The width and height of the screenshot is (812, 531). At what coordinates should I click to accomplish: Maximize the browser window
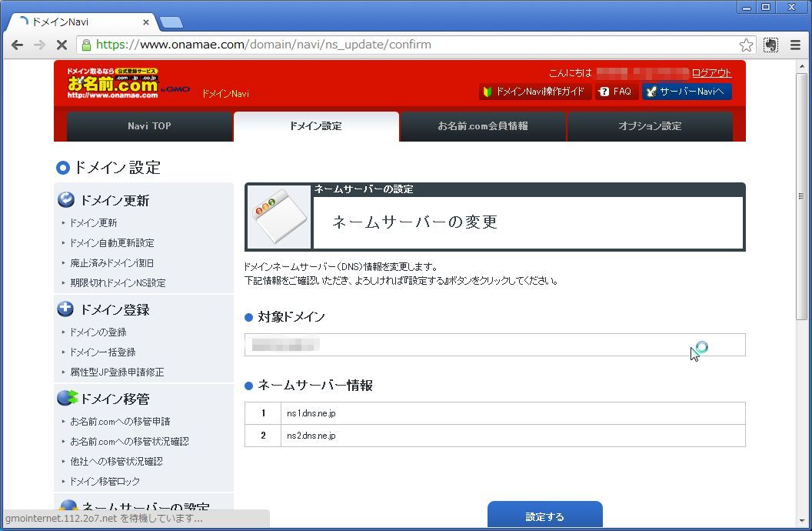766,7
